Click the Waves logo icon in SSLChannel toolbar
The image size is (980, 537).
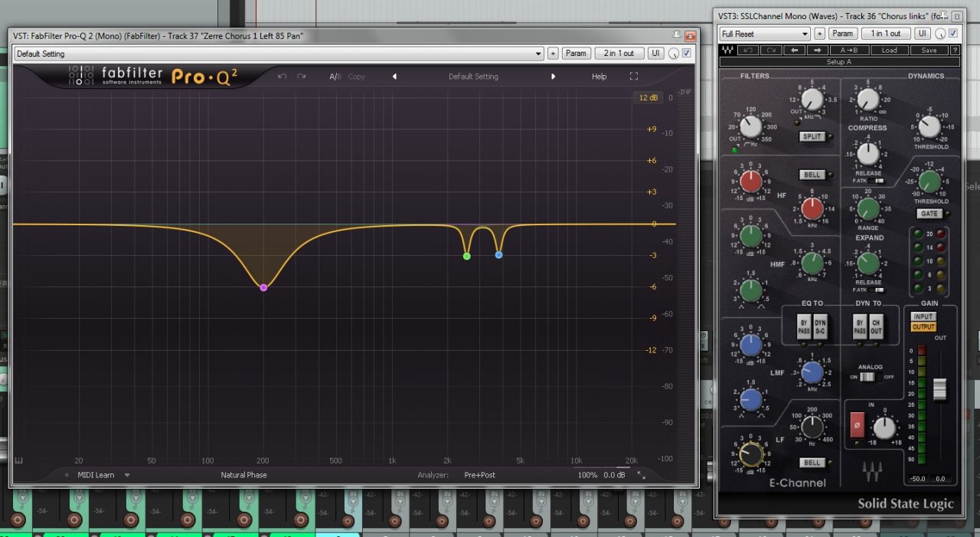(x=727, y=51)
